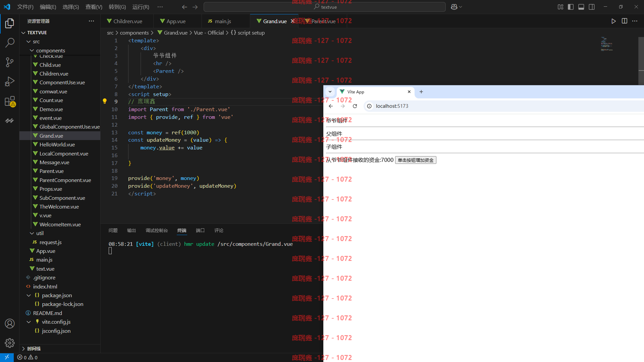Screen dimensions: 644x362
Task: Click the editor minimap preview
Action: pyautogui.click(x=607, y=44)
